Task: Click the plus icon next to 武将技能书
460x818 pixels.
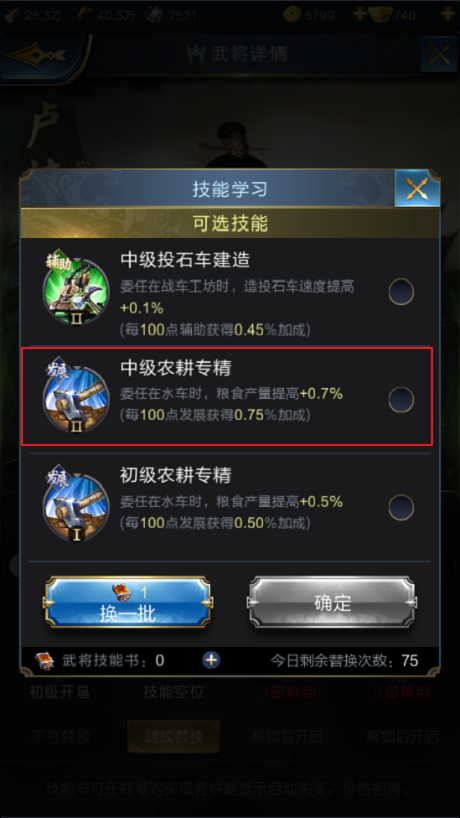Action: pos(211,660)
